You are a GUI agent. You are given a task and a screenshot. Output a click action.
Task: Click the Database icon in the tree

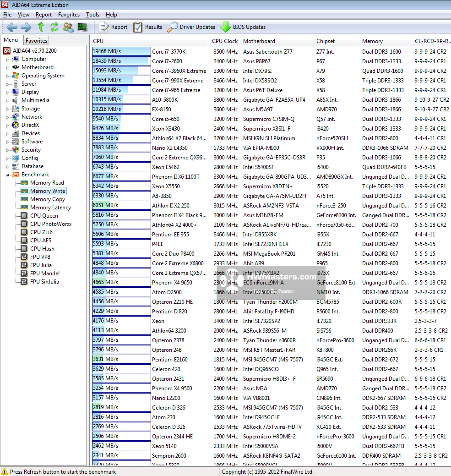coord(16,166)
